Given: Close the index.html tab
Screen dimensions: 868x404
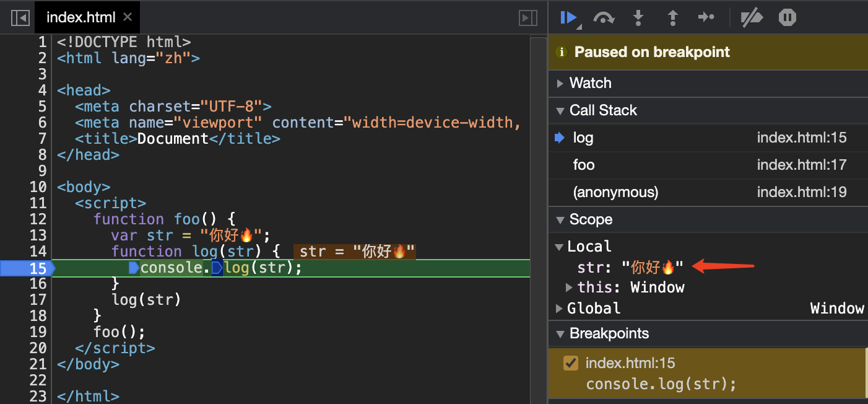Looking at the screenshot, I should (128, 17).
